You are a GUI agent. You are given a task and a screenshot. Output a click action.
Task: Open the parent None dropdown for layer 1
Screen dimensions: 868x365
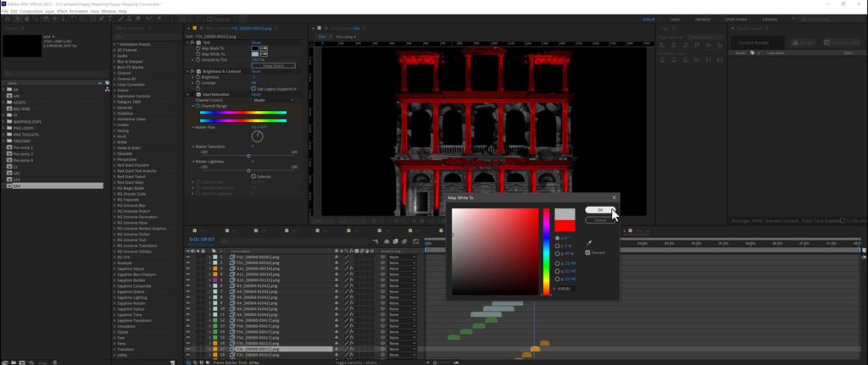(403, 257)
